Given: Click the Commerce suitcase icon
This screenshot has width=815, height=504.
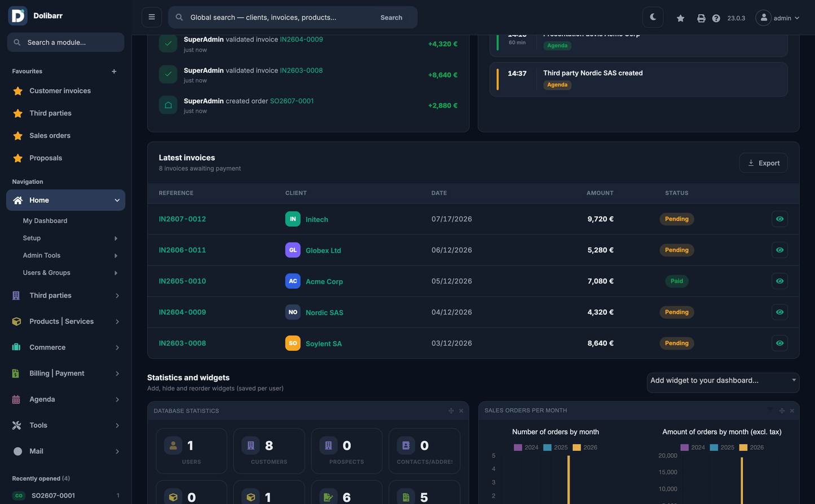Looking at the screenshot, I should (16, 347).
